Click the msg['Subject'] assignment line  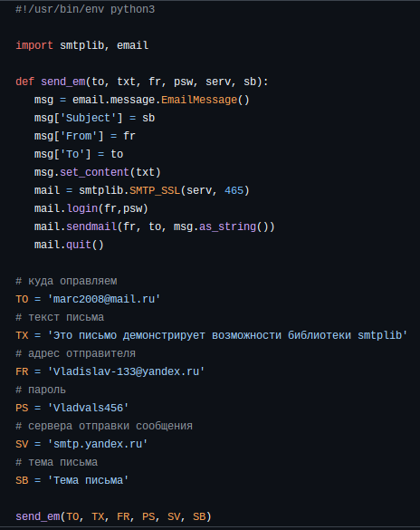pos(94,118)
